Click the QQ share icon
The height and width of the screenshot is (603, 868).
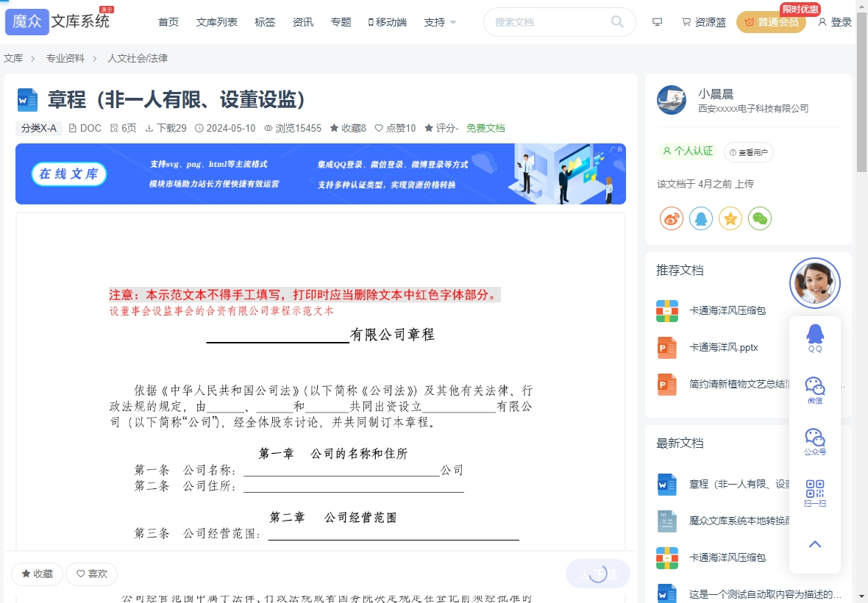(701, 218)
